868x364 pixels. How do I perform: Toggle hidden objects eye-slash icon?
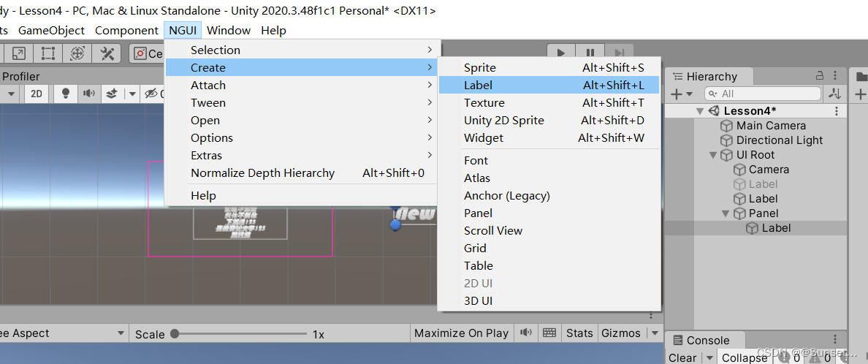click(151, 94)
